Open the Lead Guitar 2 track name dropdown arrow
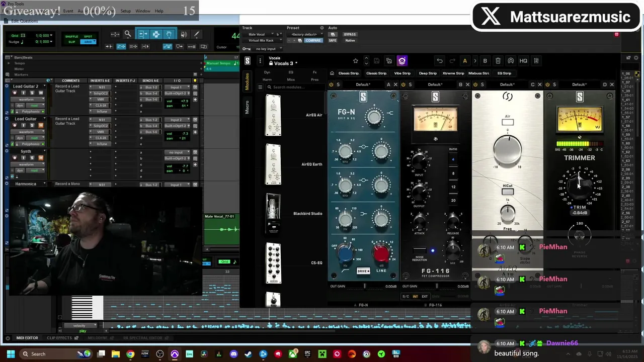 (x=44, y=86)
